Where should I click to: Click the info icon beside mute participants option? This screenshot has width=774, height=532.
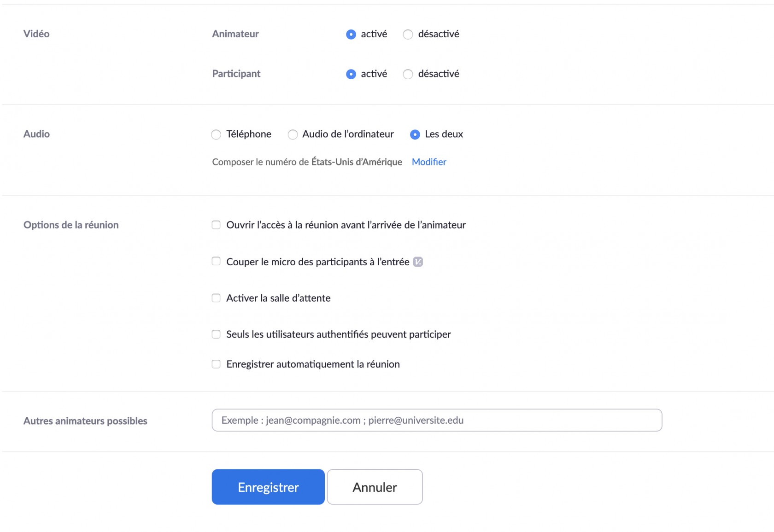click(418, 262)
